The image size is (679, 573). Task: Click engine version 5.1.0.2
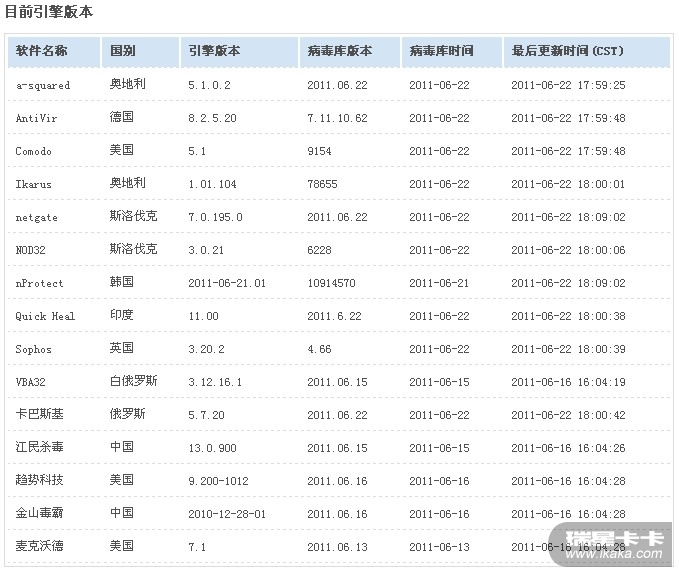point(210,85)
